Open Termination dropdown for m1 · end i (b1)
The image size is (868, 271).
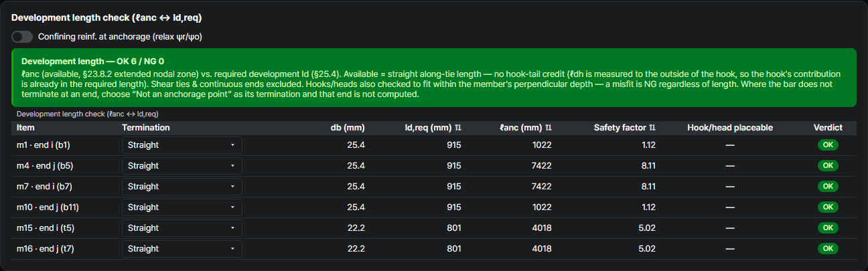[x=182, y=145]
